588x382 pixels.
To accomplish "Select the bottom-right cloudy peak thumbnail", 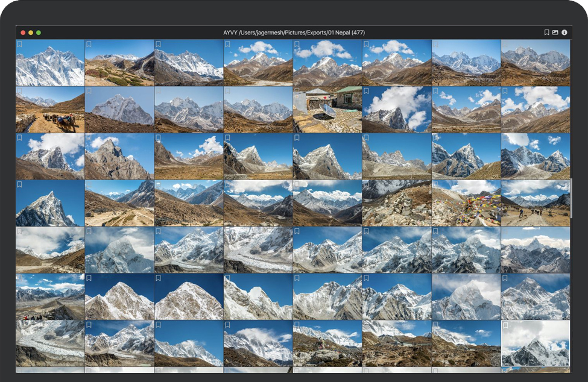I will [536, 345].
